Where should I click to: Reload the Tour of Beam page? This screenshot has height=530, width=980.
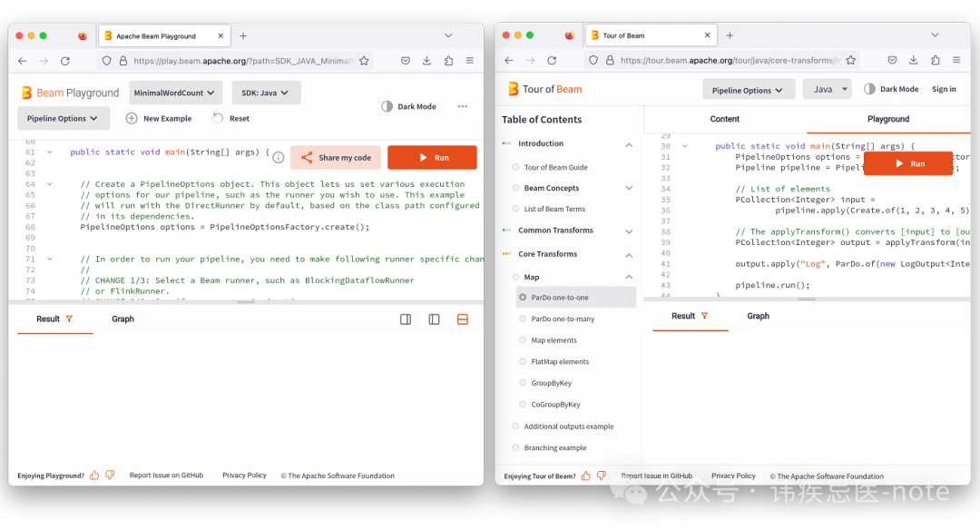click(552, 61)
